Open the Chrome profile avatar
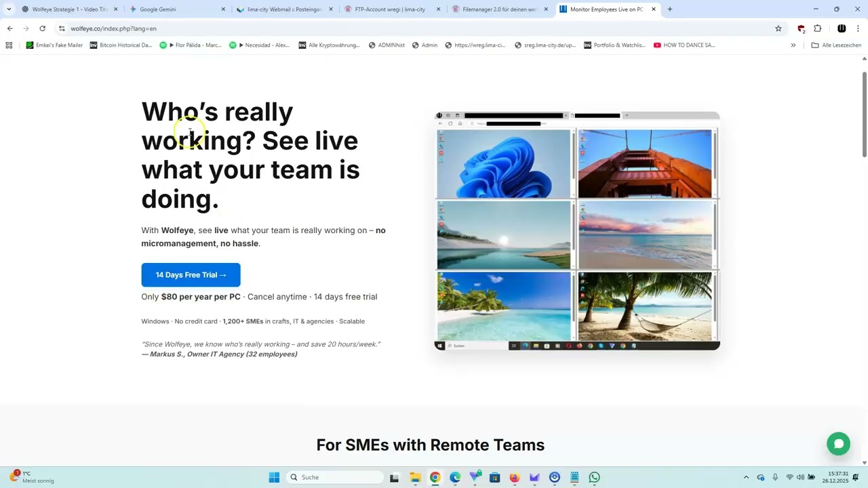Screen dimensions: 868x488 click(x=842, y=28)
